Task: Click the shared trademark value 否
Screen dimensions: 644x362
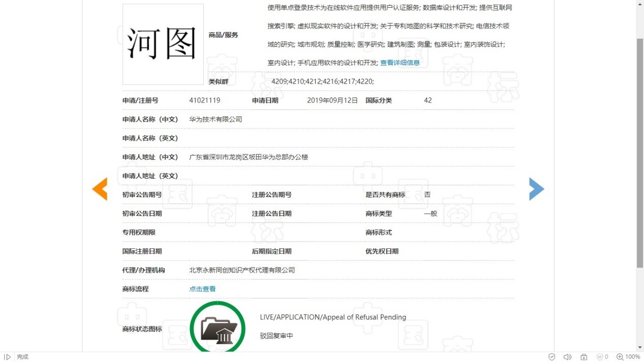Action: pos(427,195)
